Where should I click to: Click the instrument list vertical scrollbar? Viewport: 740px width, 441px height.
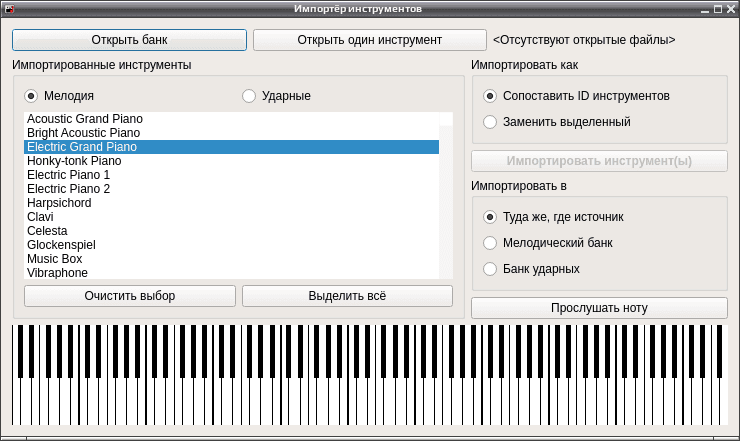pos(446,195)
